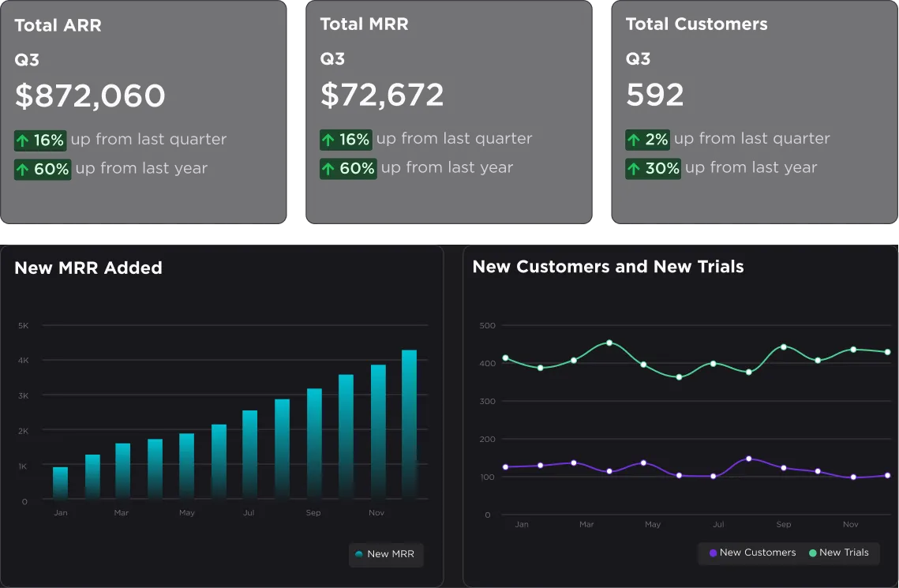
Task: Click the 4K axis label
Action: pos(23,361)
